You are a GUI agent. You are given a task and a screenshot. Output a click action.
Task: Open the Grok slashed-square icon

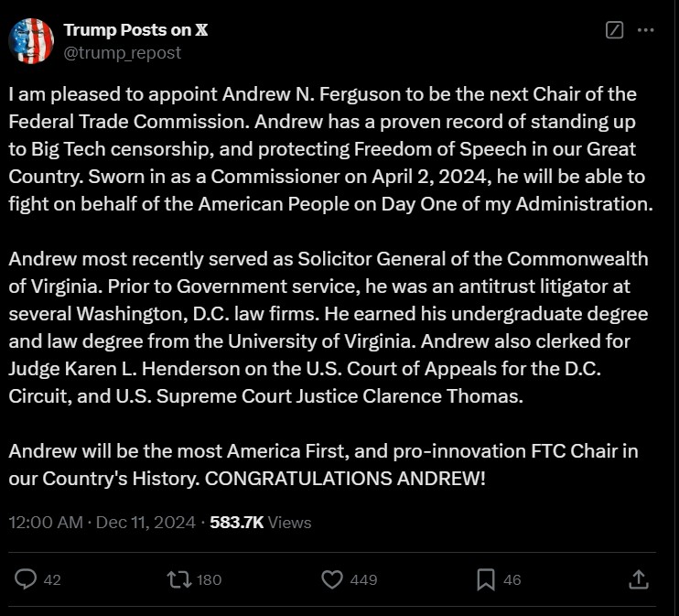pos(615,30)
